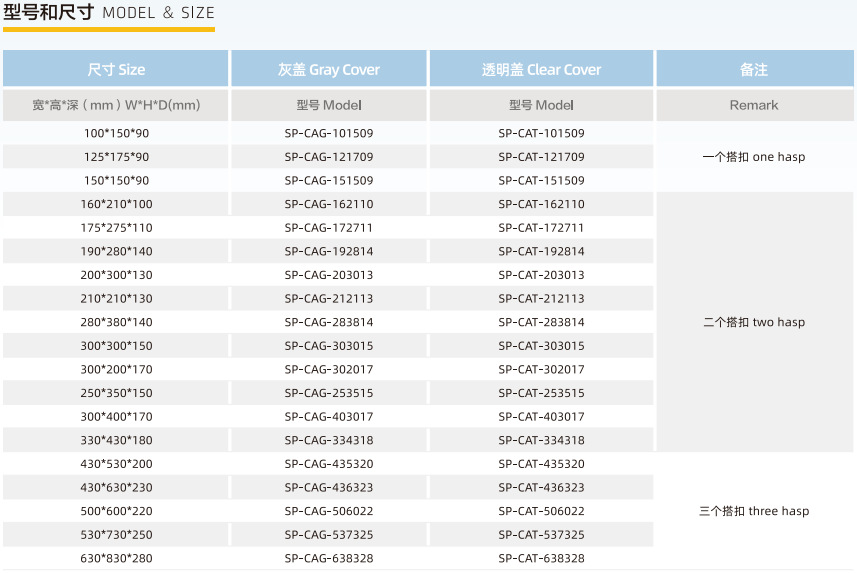Select the 330*430*180 size cell
The width and height of the screenshot is (857, 573).
point(116,440)
